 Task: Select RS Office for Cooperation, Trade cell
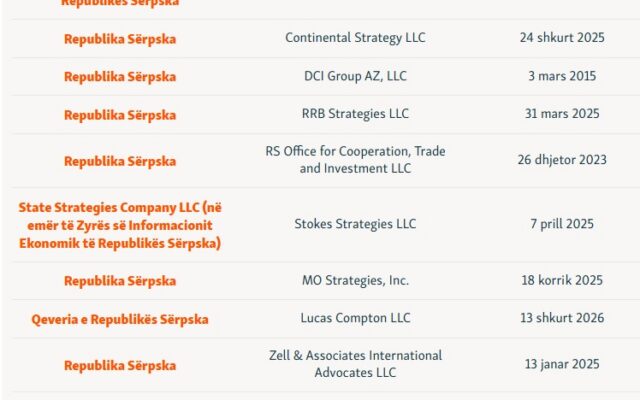[355, 160]
